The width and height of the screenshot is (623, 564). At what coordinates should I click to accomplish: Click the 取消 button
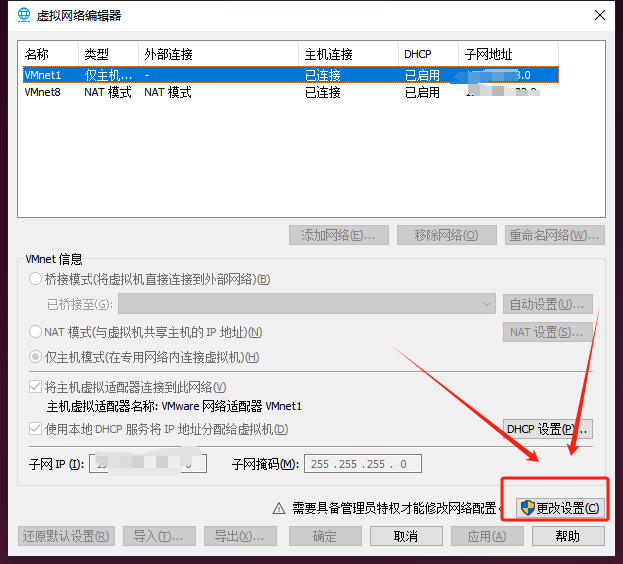point(406,536)
